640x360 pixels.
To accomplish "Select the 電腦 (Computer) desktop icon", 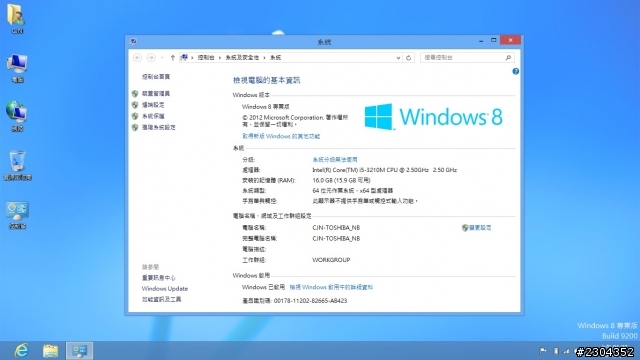I will 17,68.
